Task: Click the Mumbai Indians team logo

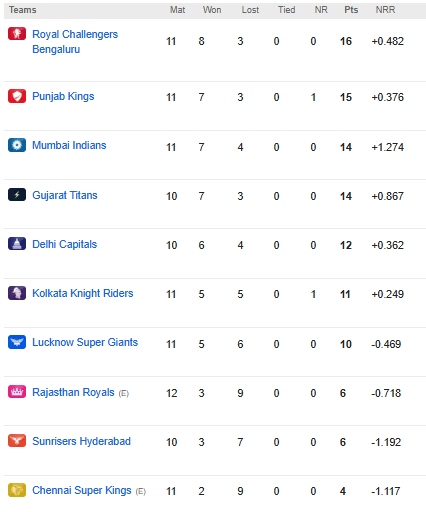Action: [x=17, y=145]
